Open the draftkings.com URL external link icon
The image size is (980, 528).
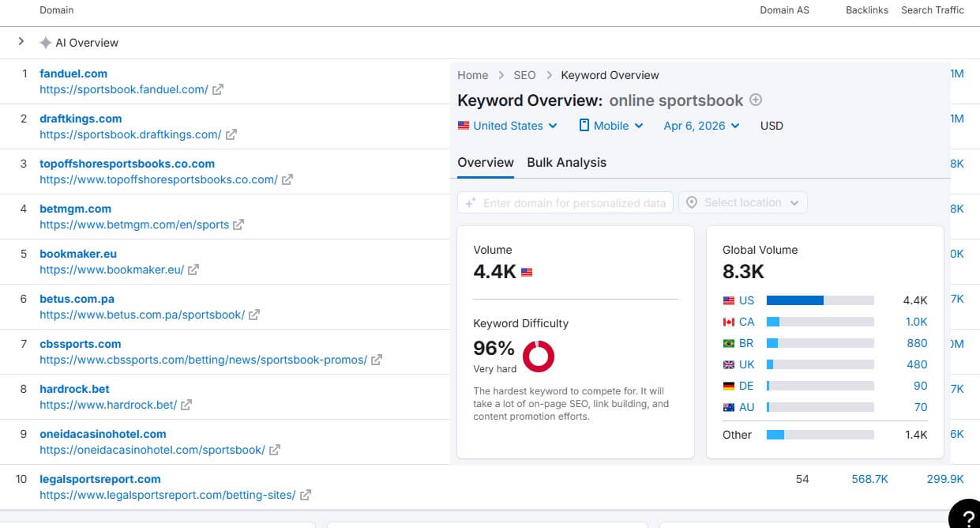click(x=231, y=135)
